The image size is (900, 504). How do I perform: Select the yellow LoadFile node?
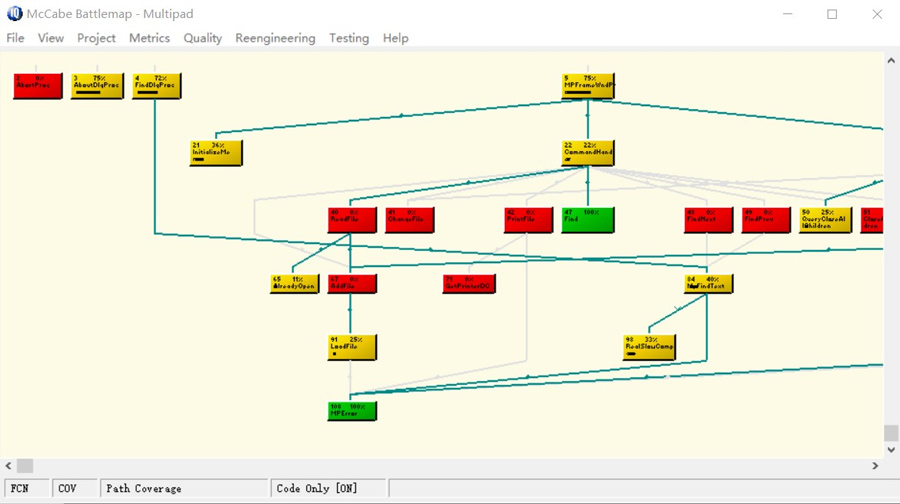tap(352, 347)
